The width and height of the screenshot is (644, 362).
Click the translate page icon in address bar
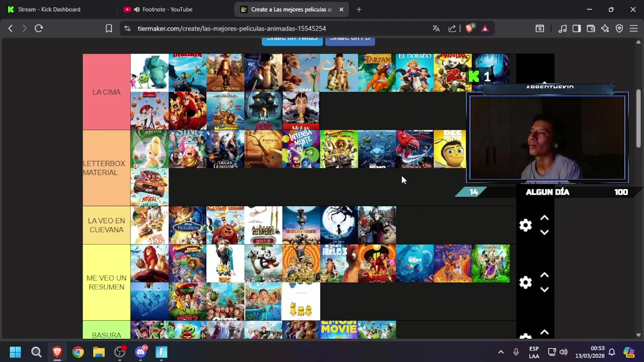436,29
